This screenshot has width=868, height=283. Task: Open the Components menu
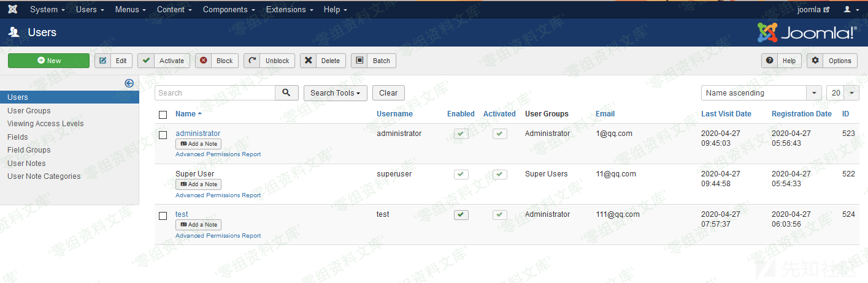pyautogui.click(x=229, y=10)
